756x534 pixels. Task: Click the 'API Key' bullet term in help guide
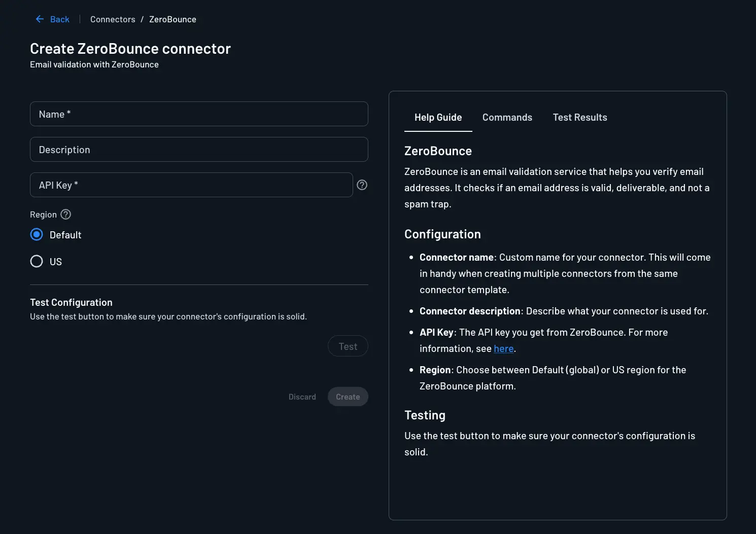pyautogui.click(x=436, y=332)
